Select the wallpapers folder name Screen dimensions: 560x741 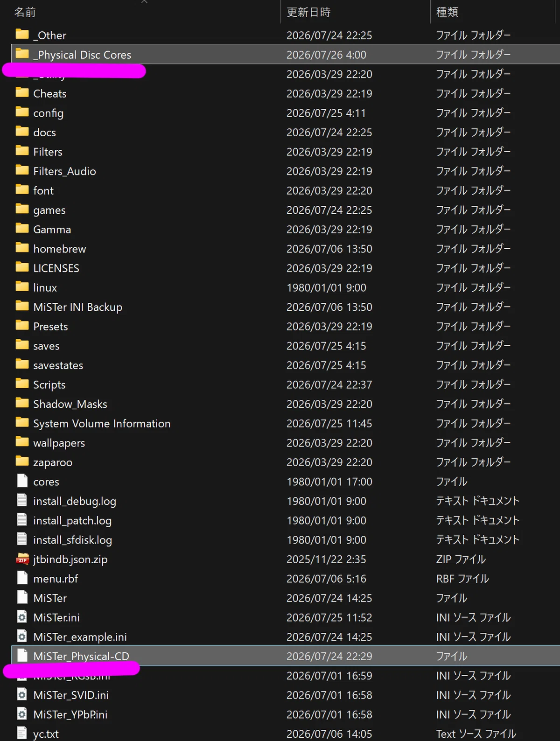click(59, 443)
